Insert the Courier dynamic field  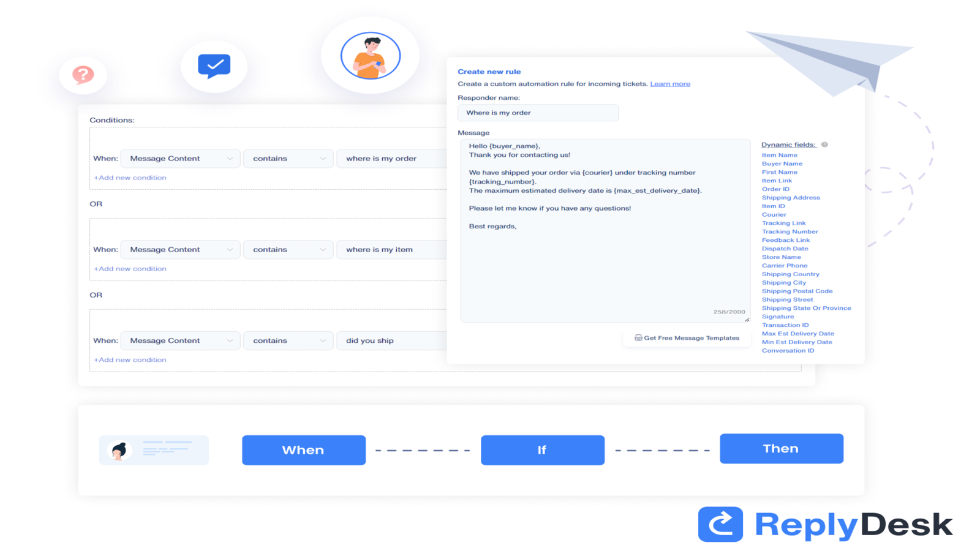pyautogui.click(x=774, y=214)
